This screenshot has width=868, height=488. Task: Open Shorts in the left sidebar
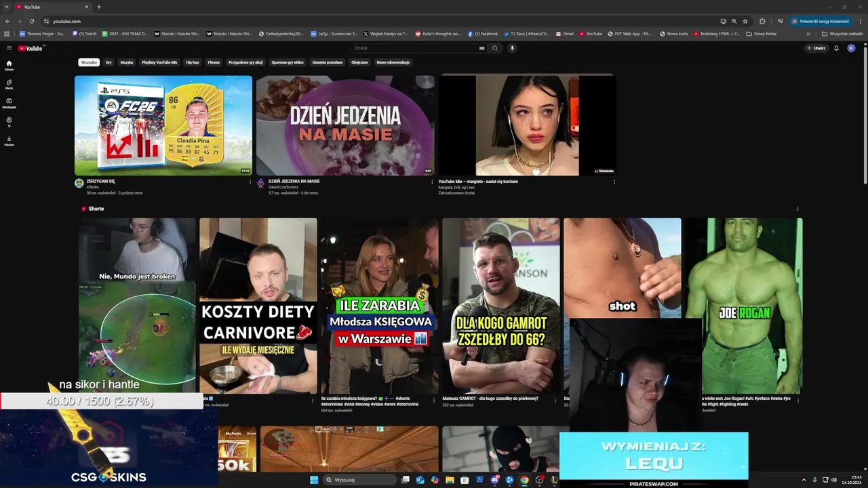[x=9, y=84]
